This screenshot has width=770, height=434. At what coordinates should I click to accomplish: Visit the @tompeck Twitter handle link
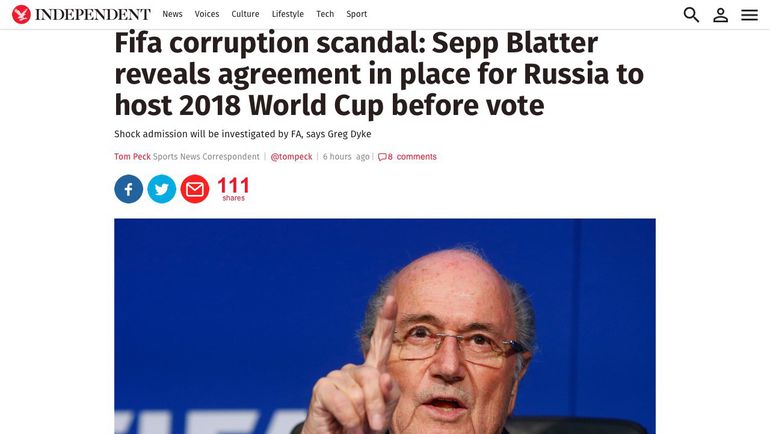pos(291,157)
